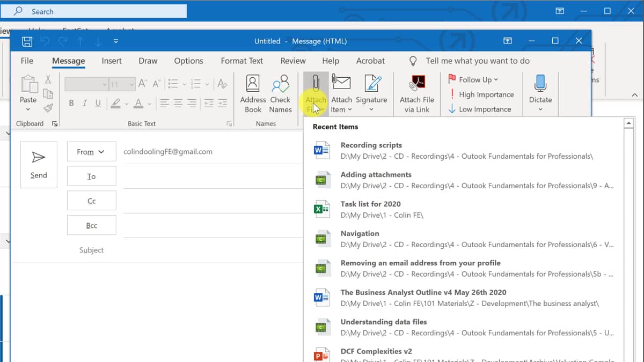Open the Help ribbon tab
The width and height of the screenshot is (644, 362).
(x=331, y=61)
